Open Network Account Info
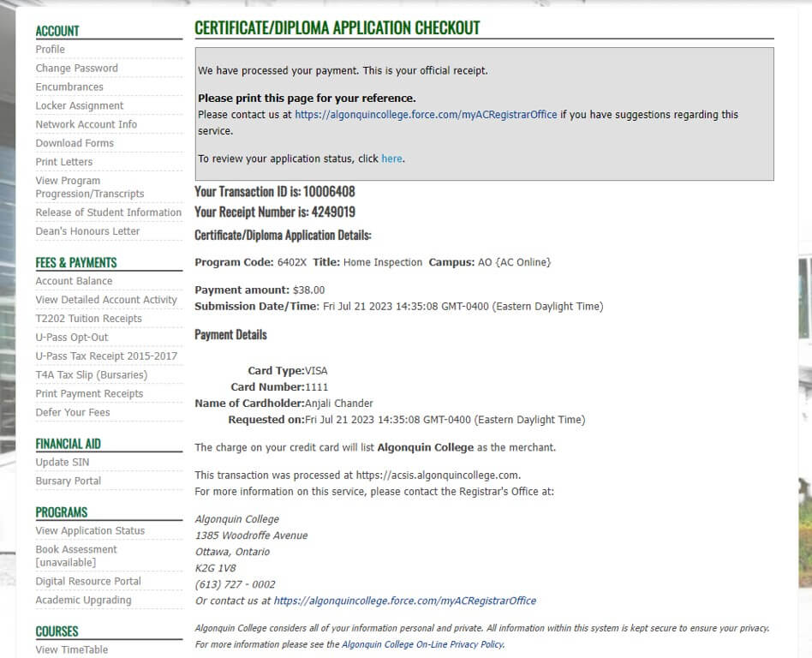 pos(86,125)
